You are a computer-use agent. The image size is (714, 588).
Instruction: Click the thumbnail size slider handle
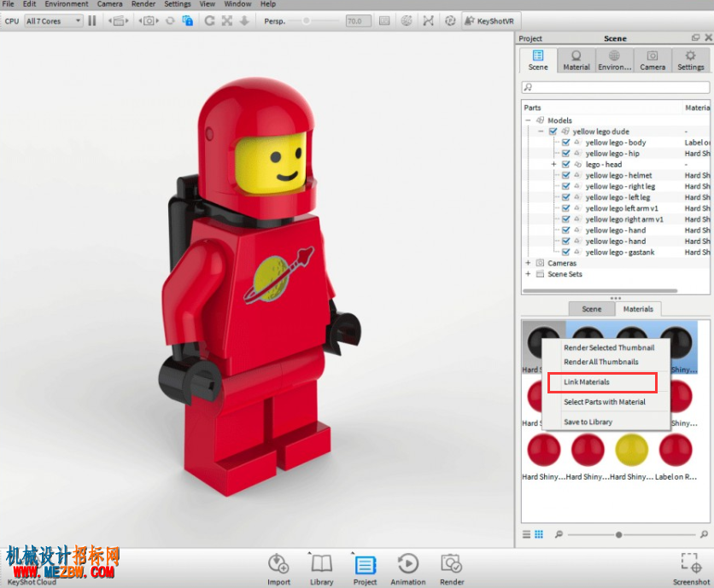click(618, 535)
